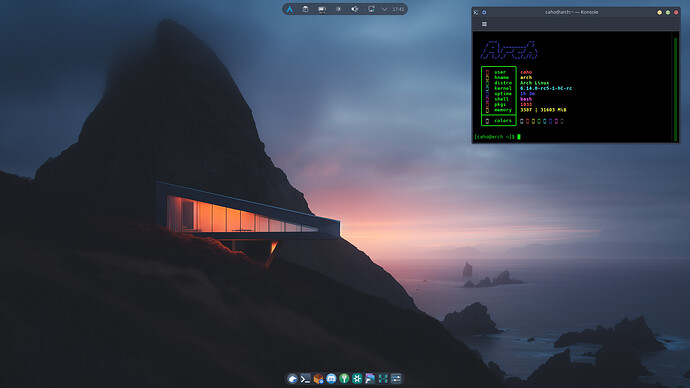Viewport: 690px width, 388px height.
Task: Open the system settings sliders icon in dock
Action: pyautogui.click(x=396, y=378)
